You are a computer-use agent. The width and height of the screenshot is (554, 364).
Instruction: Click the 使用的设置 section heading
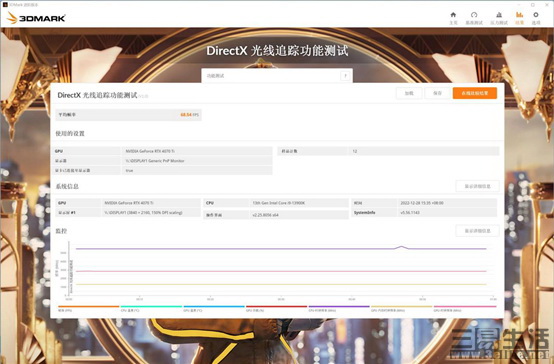point(70,134)
